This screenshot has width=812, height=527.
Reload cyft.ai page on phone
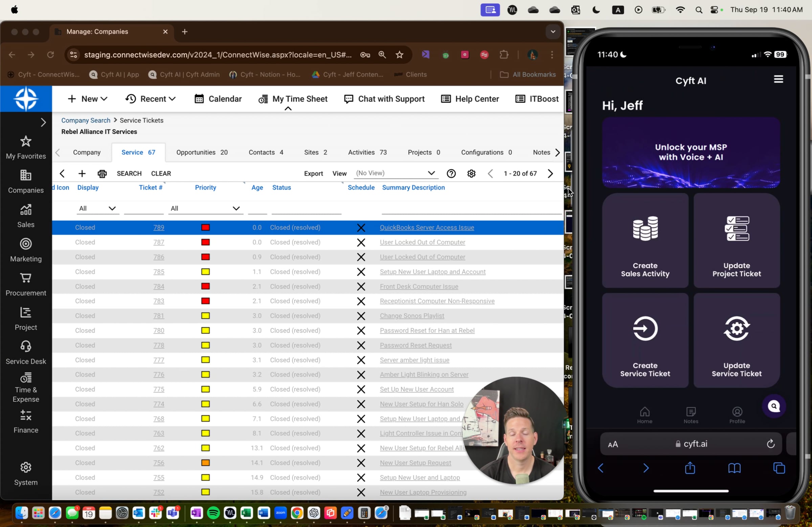click(x=770, y=444)
